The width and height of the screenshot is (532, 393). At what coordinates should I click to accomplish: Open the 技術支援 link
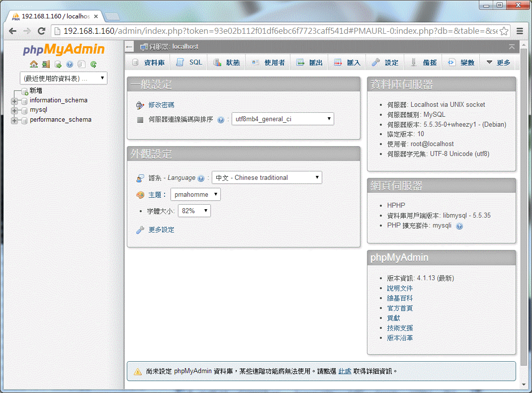tap(400, 328)
